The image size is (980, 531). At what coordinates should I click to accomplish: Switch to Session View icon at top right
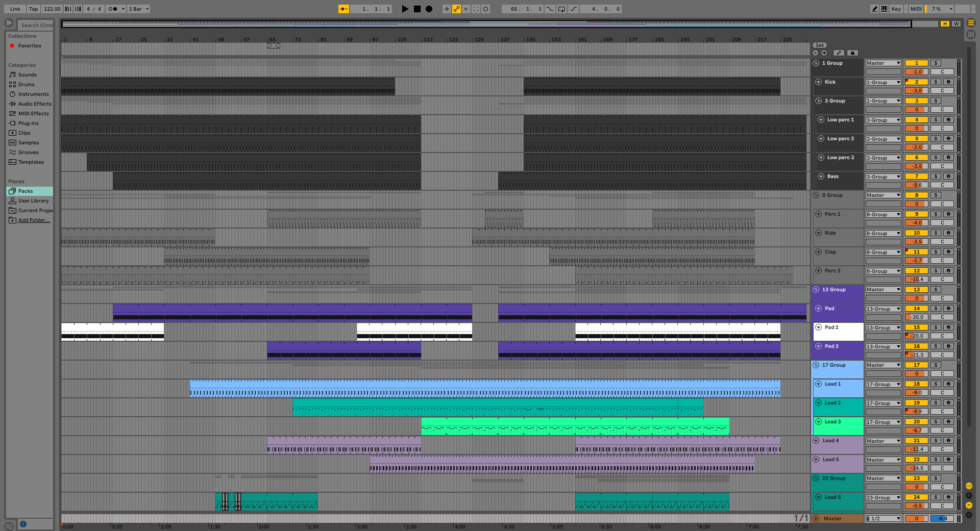971,23
